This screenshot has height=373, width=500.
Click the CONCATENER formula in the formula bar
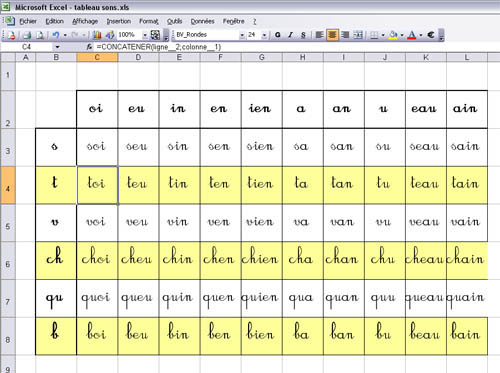[159, 47]
